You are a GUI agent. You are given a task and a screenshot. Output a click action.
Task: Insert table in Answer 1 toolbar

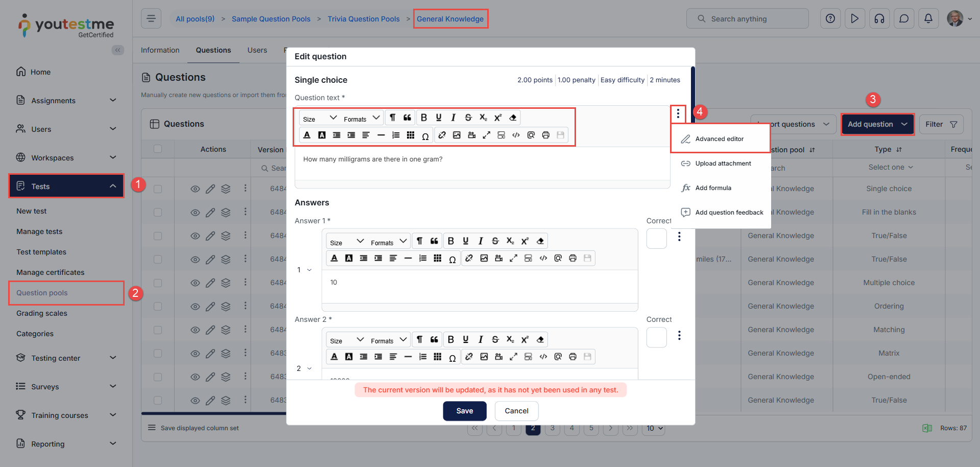(x=437, y=259)
